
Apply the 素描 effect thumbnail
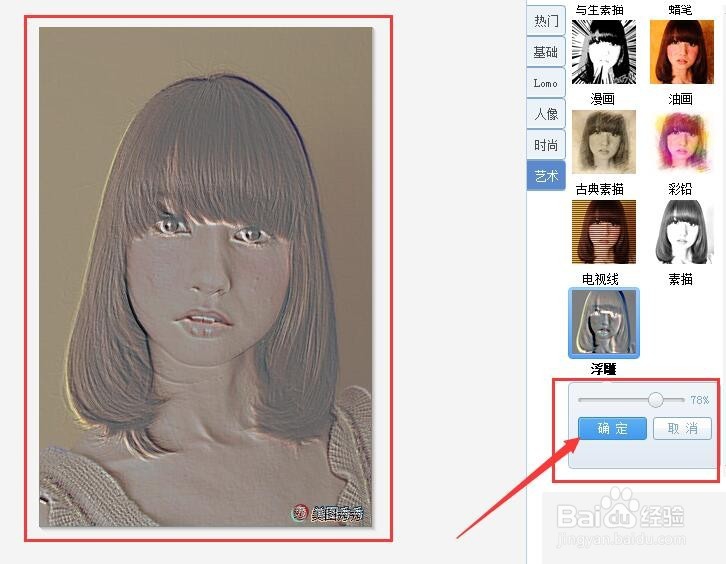(682, 232)
